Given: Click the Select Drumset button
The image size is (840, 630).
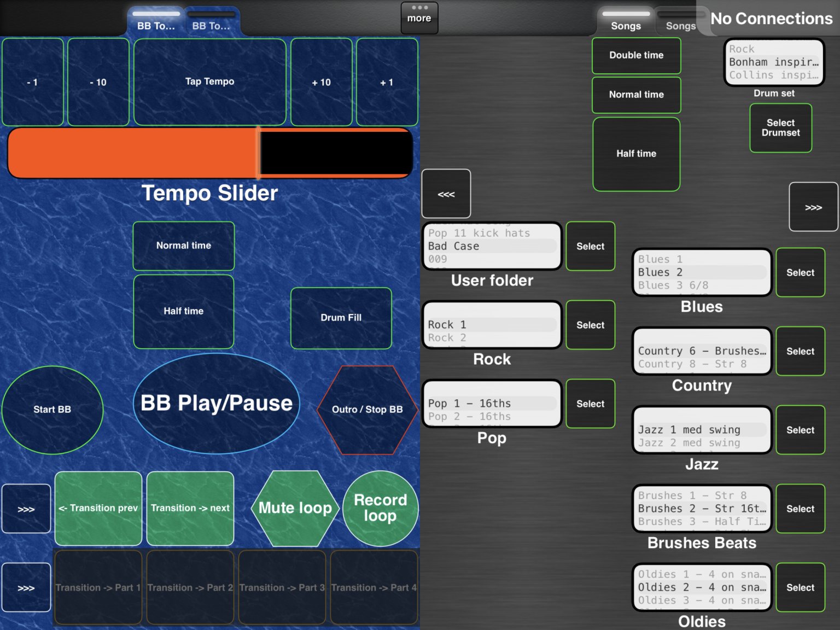Looking at the screenshot, I should [x=781, y=128].
